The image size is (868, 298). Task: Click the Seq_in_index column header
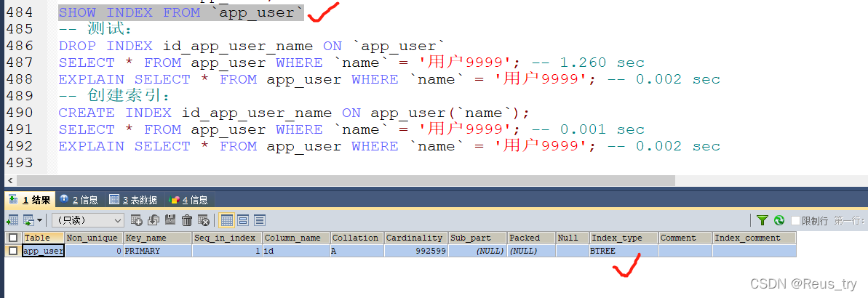tap(228, 238)
